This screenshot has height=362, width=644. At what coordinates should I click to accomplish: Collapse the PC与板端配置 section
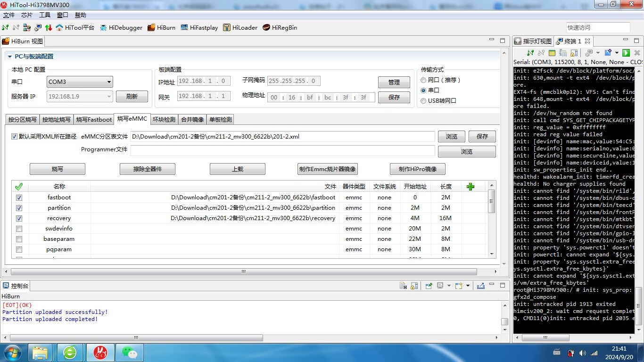9,57
